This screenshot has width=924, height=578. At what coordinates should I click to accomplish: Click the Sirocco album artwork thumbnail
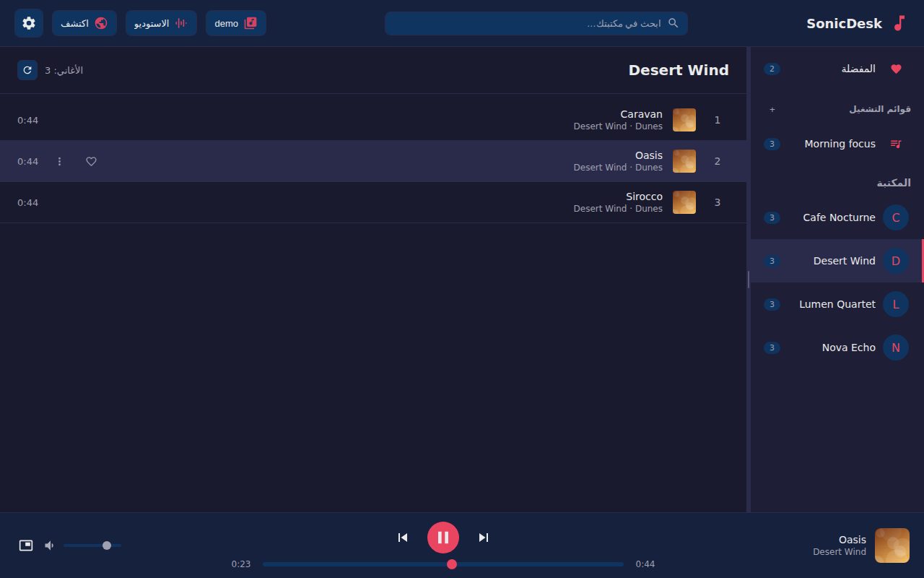[684, 202]
